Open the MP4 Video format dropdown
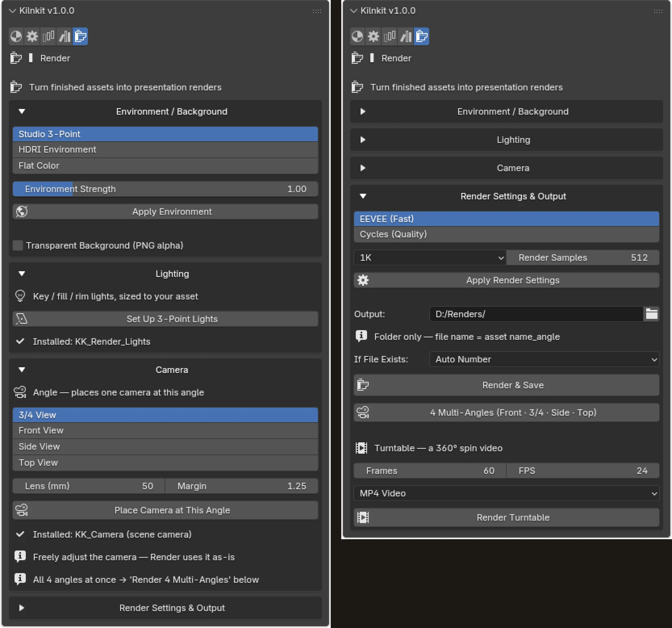Image resolution: width=672 pixels, height=628 pixels. (x=507, y=493)
